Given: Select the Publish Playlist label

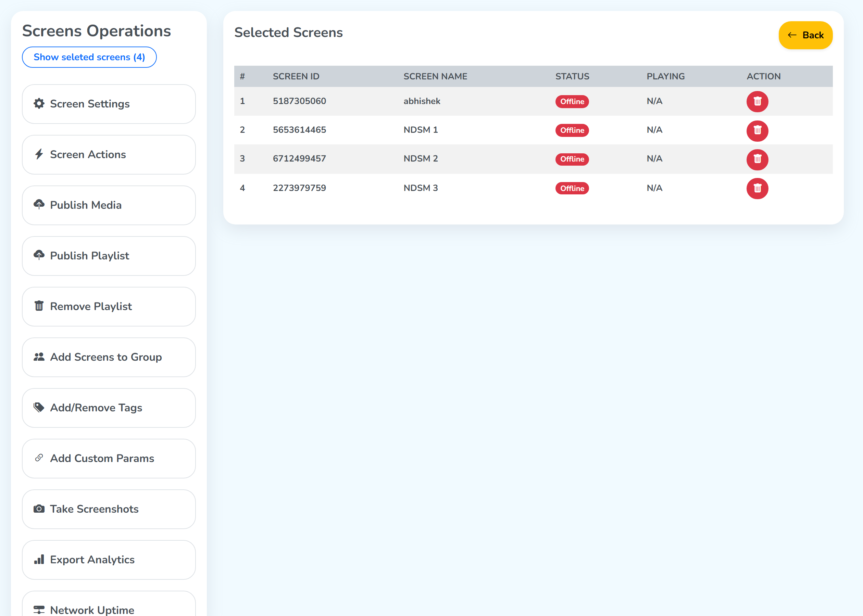Looking at the screenshot, I should [x=90, y=256].
